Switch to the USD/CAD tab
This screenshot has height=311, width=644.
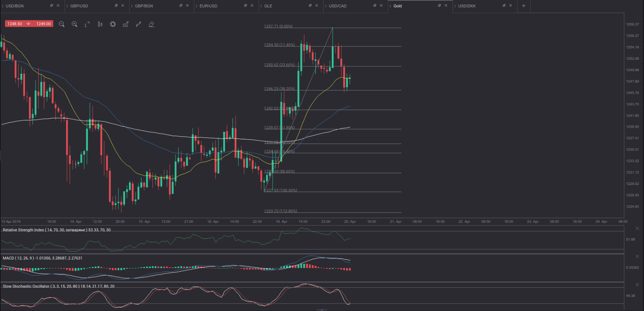338,6
